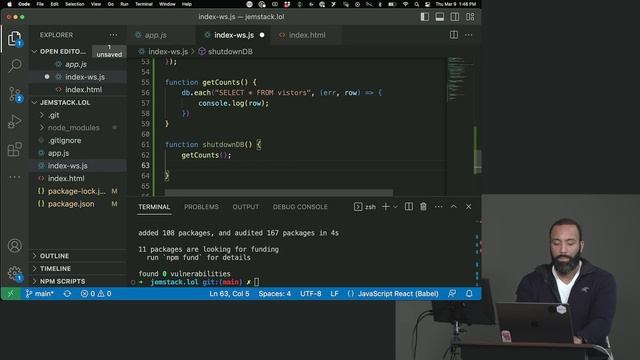Open the Search view in activity bar

tap(15, 65)
